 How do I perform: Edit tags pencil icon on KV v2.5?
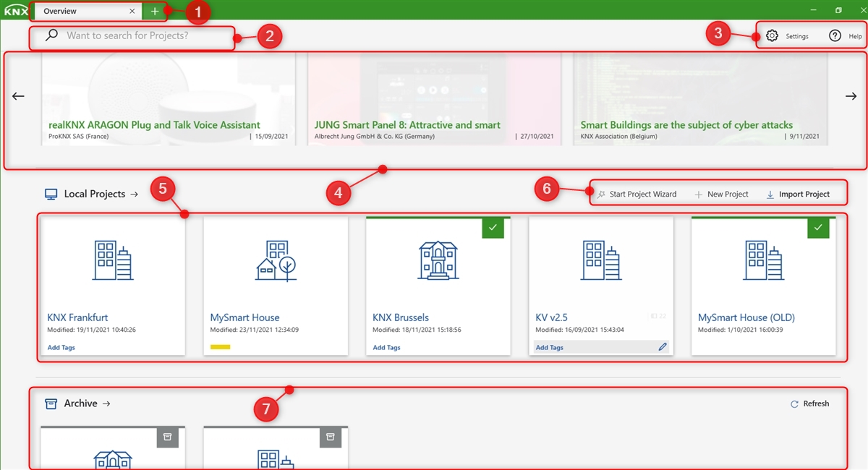coord(663,348)
